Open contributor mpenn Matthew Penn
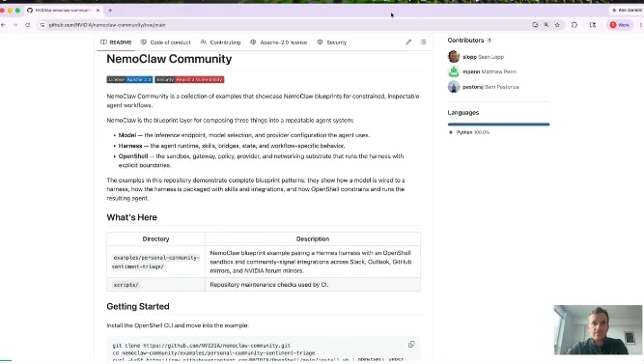Image resolution: width=644 pixels, height=364 pixels. click(490, 71)
